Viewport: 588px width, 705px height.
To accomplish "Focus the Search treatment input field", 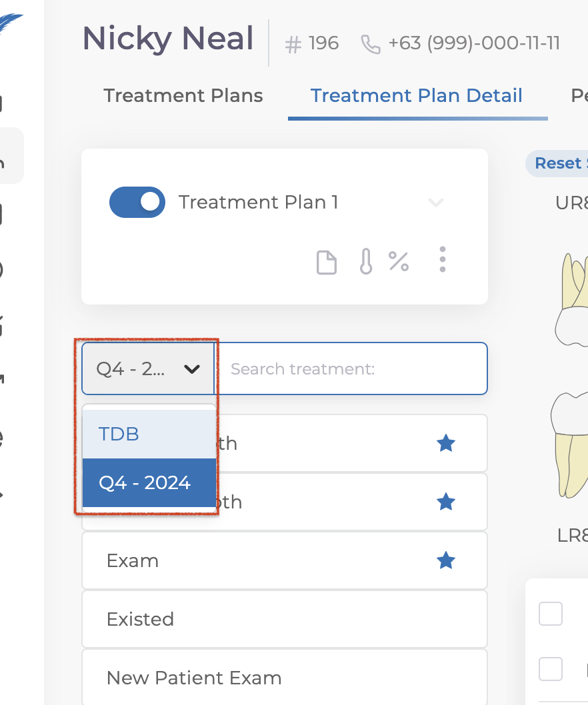I will [353, 368].
